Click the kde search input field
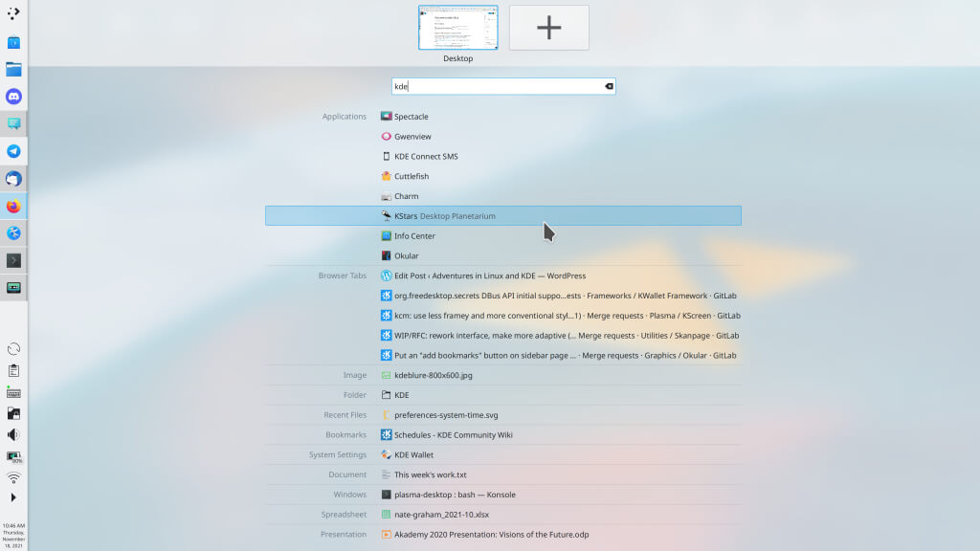Image resolution: width=980 pixels, height=551 pixels. point(498,86)
